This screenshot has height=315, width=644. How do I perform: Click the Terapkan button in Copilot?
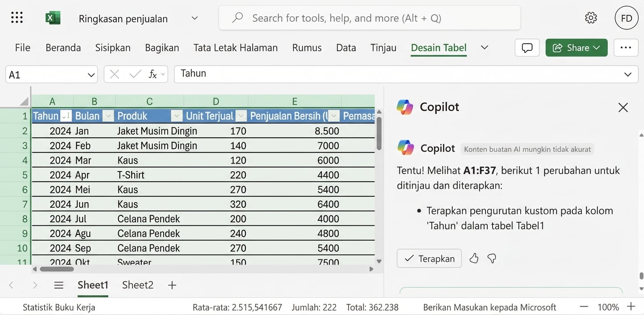point(429,259)
